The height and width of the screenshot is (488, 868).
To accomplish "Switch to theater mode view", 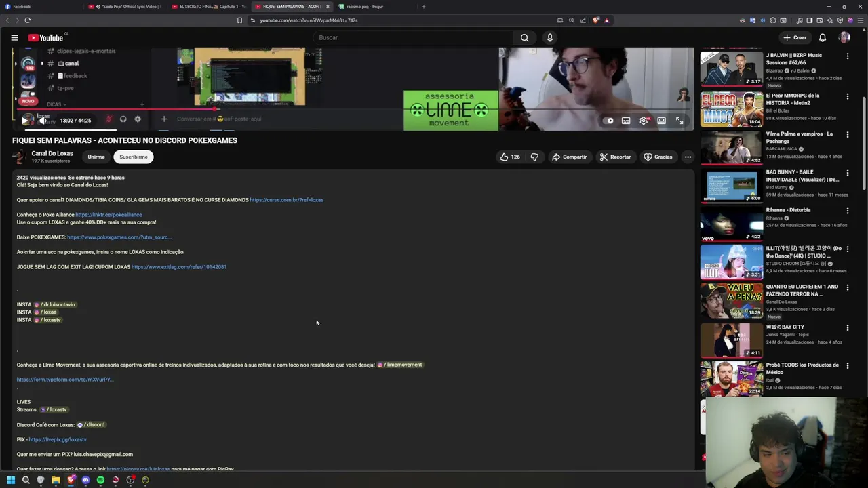I will coord(661,121).
